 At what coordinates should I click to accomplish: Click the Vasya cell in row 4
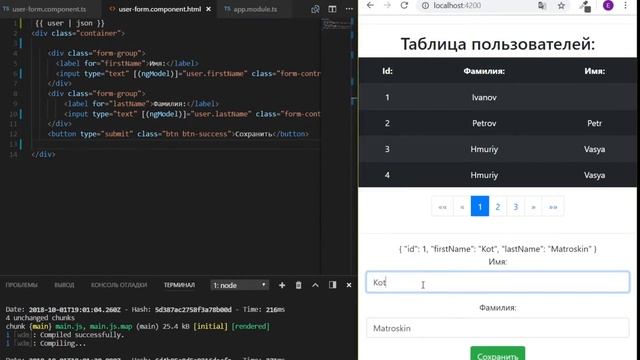(594, 175)
